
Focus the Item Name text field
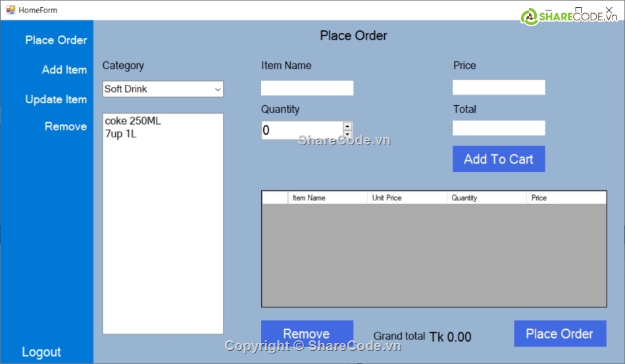click(307, 88)
